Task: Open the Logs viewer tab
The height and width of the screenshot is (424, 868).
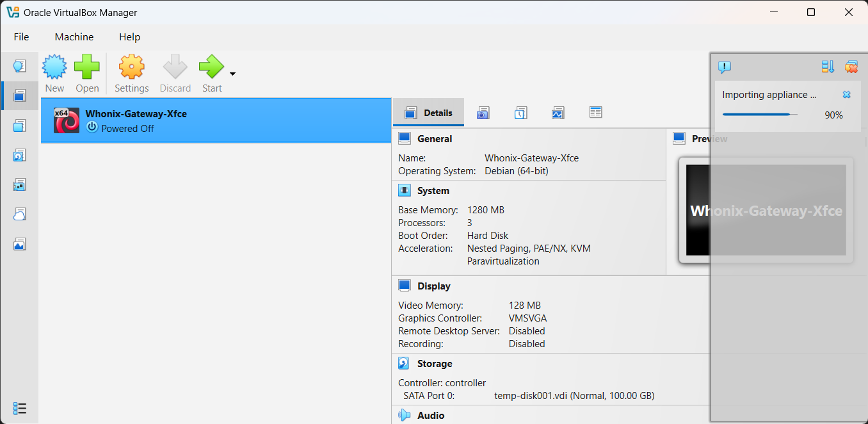Action: (x=520, y=112)
